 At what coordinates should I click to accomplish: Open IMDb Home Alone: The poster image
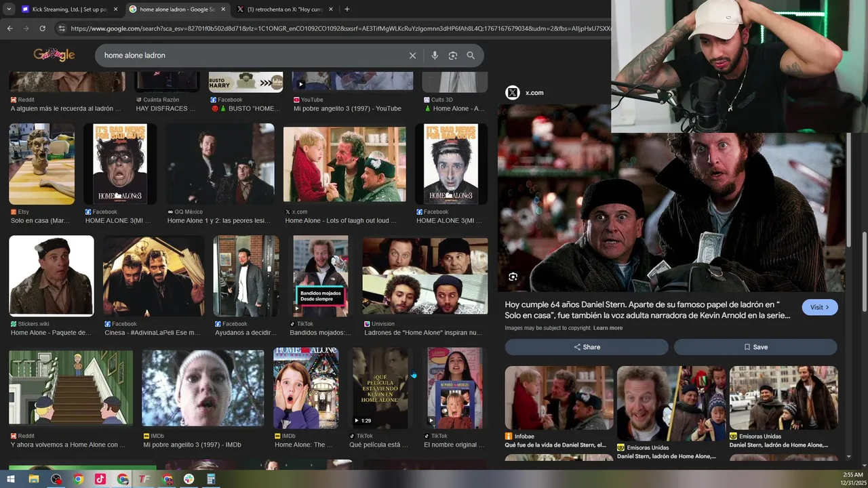(x=306, y=388)
